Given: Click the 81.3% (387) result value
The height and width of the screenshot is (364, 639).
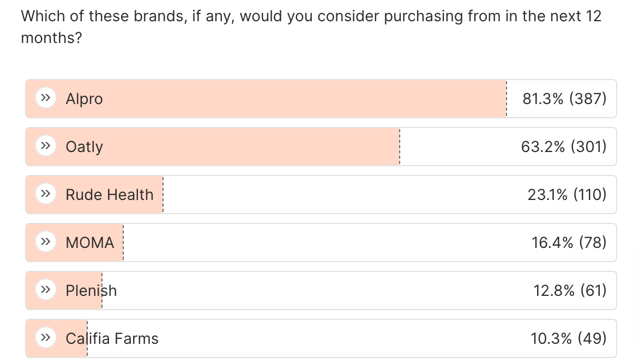Looking at the screenshot, I should (564, 99).
